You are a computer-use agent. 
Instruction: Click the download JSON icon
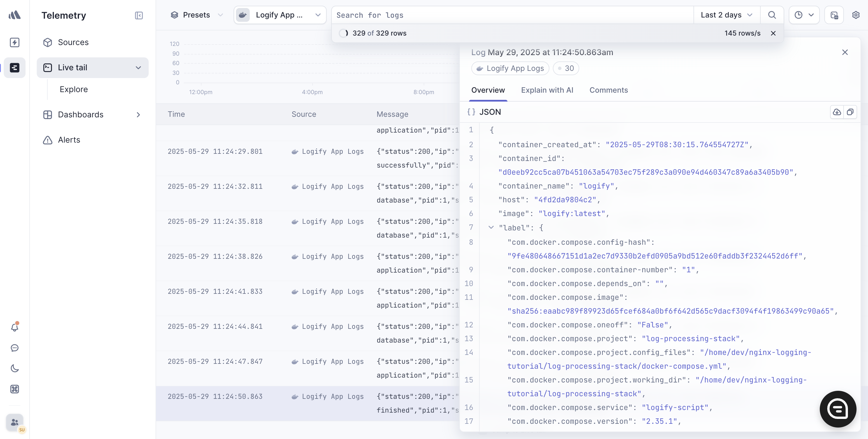(x=837, y=112)
